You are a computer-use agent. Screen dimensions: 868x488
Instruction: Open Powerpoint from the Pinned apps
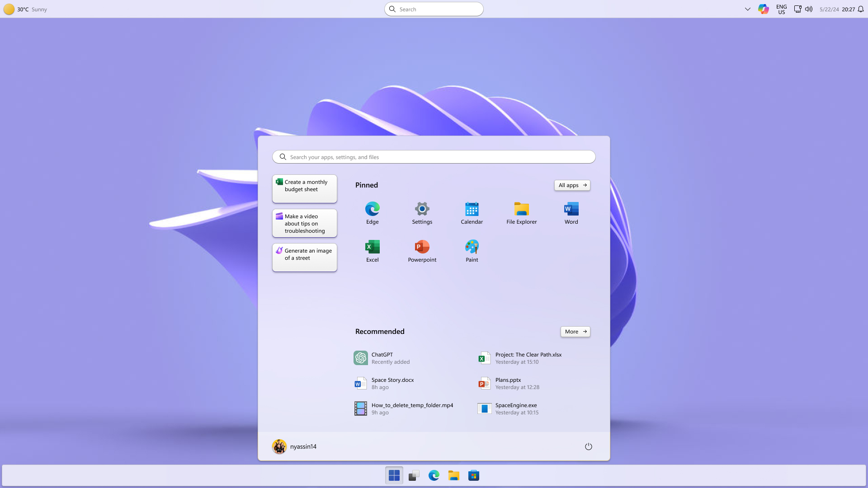[x=422, y=251]
